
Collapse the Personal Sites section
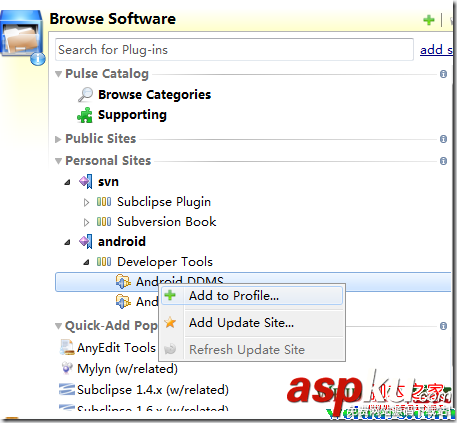click(58, 161)
